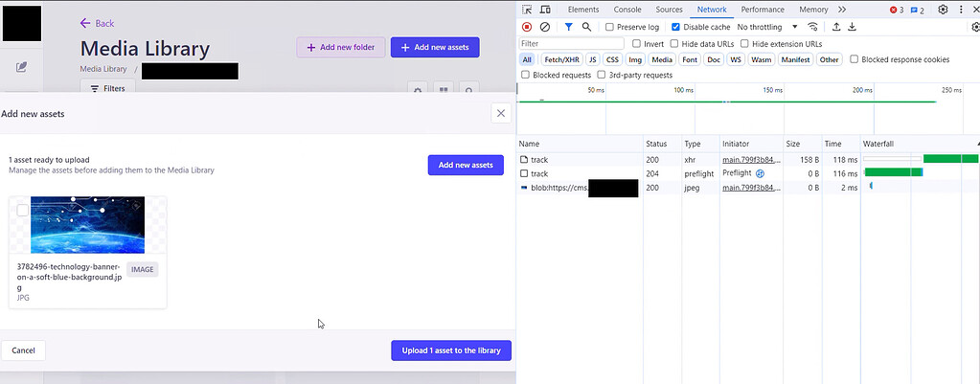Enable the Preserve log checkbox
This screenshot has height=384, width=980.
tap(610, 27)
